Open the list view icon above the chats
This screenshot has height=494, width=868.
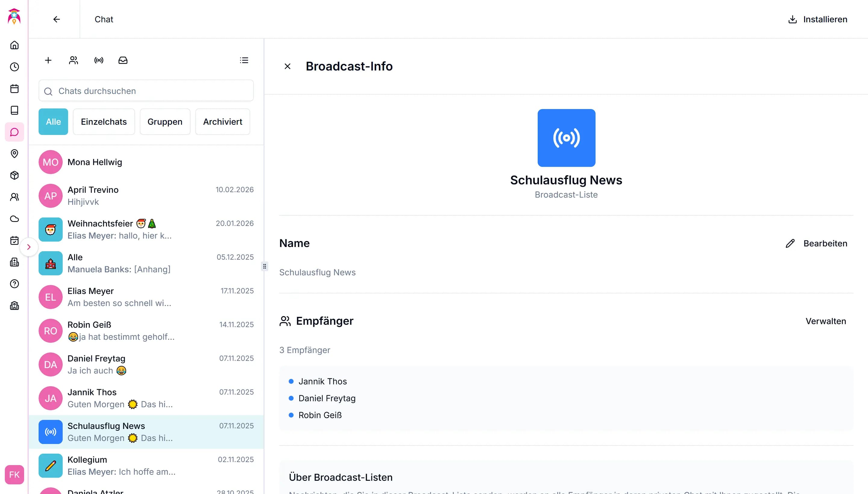click(x=244, y=60)
